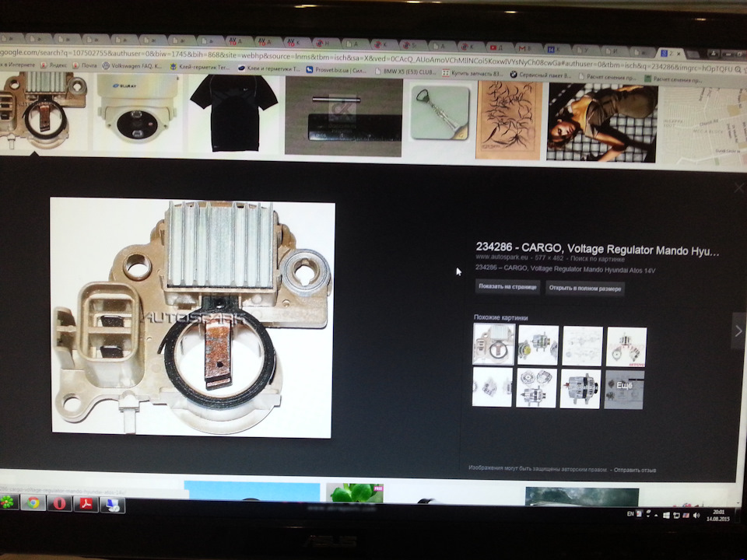747x560 pixels.
Task: Click the large voltage regulator preview image
Action: [192, 318]
